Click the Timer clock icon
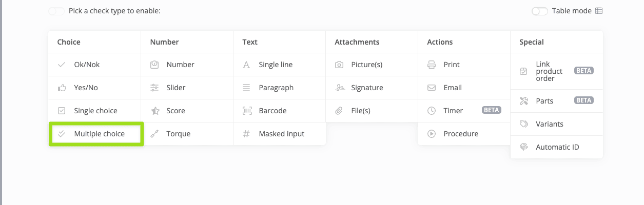Viewport: 644px width, 205px height. [432, 111]
